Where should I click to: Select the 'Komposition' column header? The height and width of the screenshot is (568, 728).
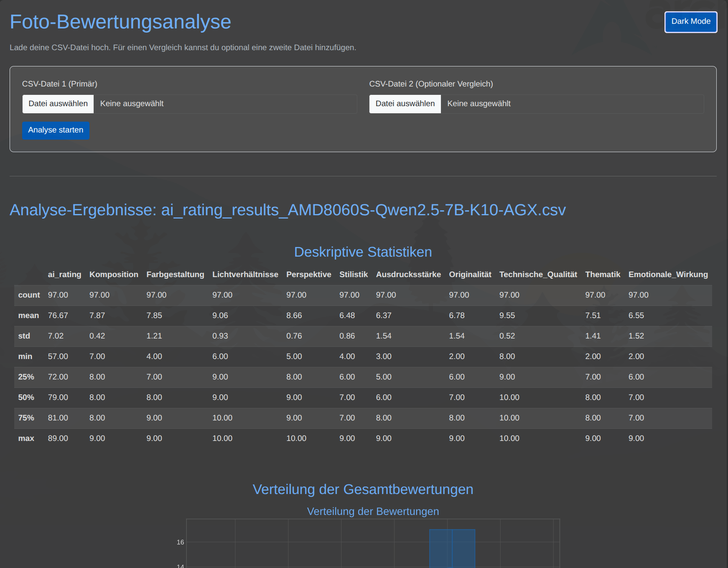pos(114,275)
